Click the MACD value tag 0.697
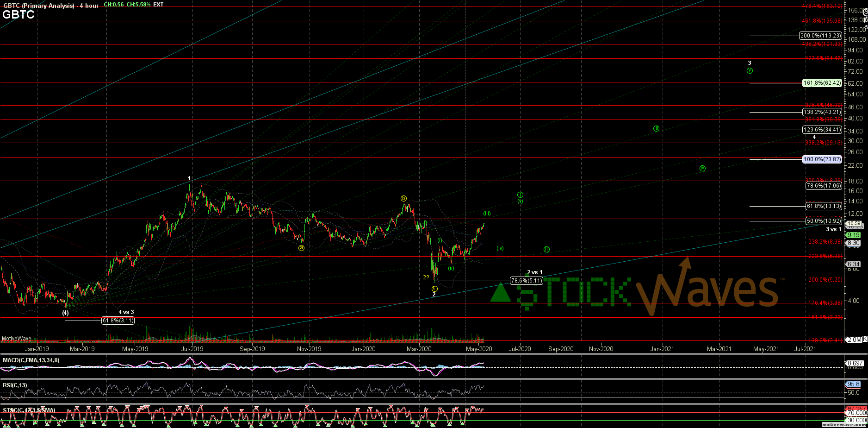This screenshot has height=428, width=868. coord(854,363)
